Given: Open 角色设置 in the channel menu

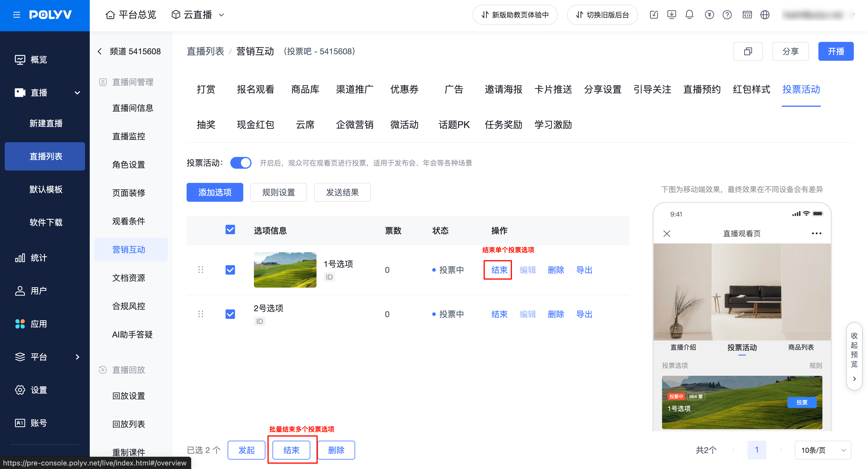Looking at the screenshot, I should [128, 164].
